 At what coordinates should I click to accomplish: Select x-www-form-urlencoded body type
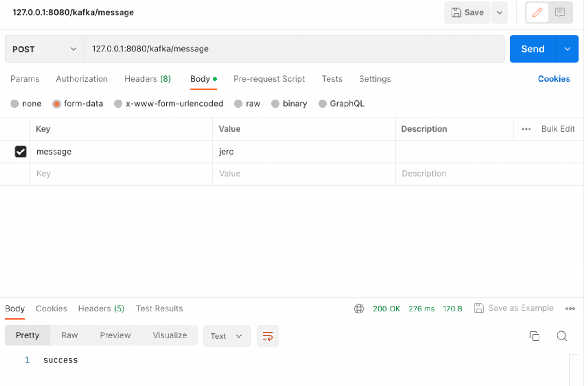click(x=118, y=104)
